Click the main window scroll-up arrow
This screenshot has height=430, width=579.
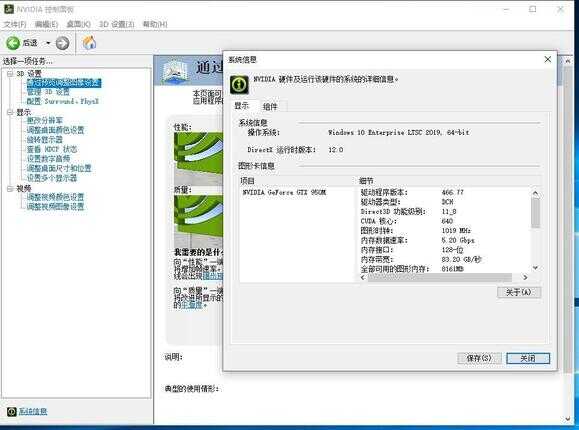pos(568,61)
